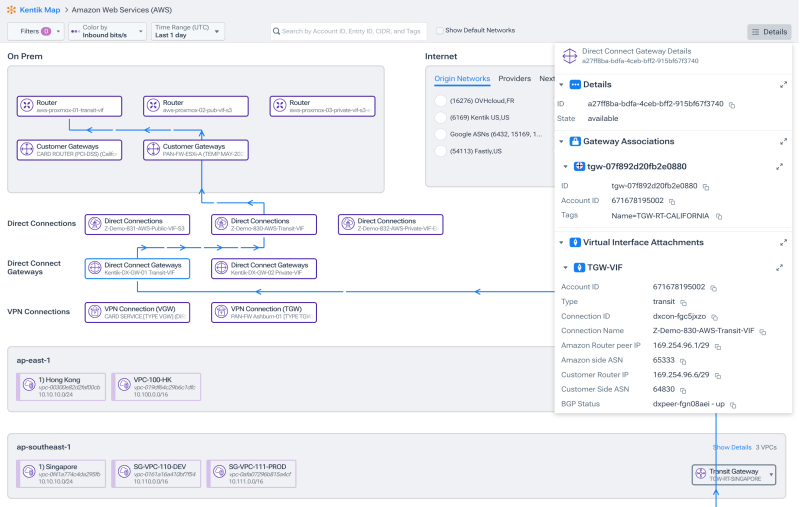Toggle the Kentik US,US origin network circle
Viewport: 800px width, 507px height.
coord(440,118)
